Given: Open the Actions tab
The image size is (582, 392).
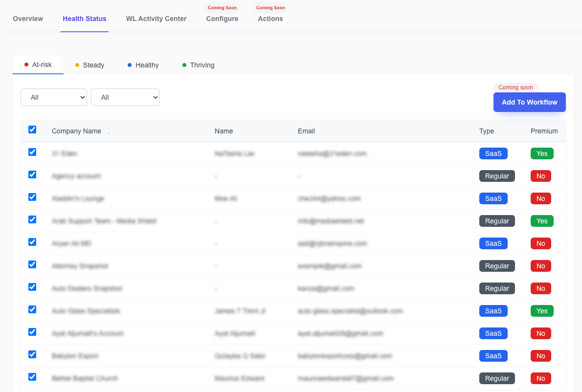Looking at the screenshot, I should (270, 19).
